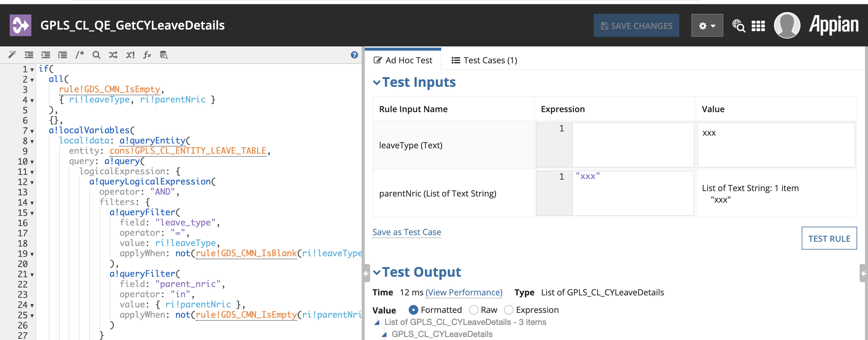Click the "parent_nric" field string in code
The image size is (868, 340).
click(188, 284)
